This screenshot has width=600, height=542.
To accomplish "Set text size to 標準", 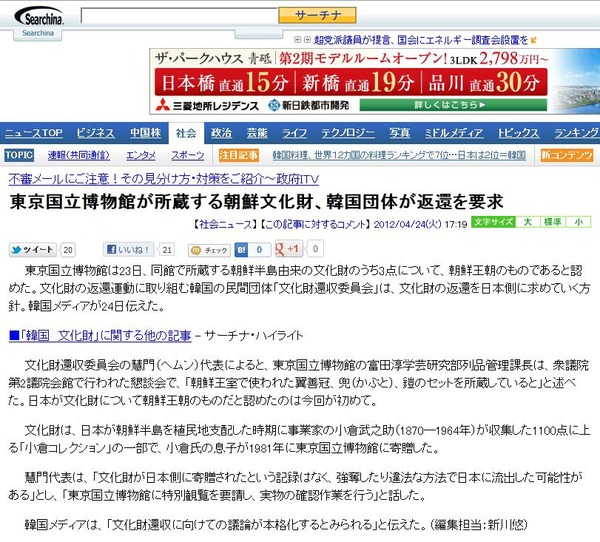I will click(x=553, y=222).
